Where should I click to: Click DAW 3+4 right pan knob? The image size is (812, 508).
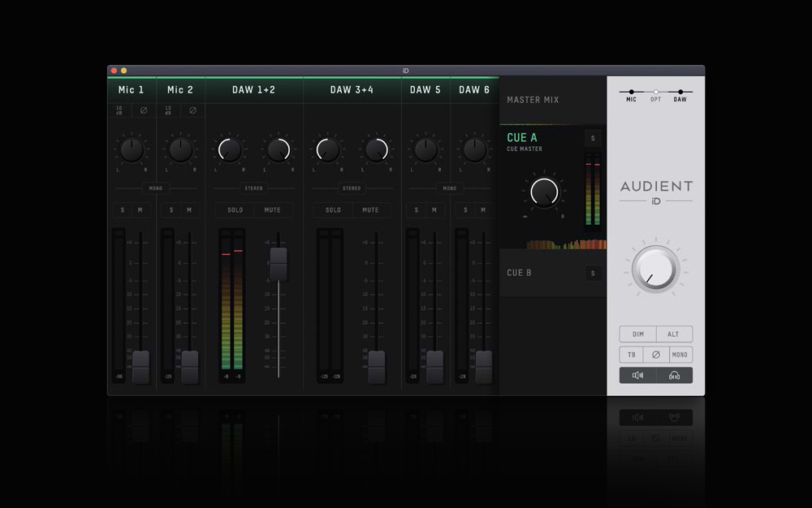[x=377, y=150]
